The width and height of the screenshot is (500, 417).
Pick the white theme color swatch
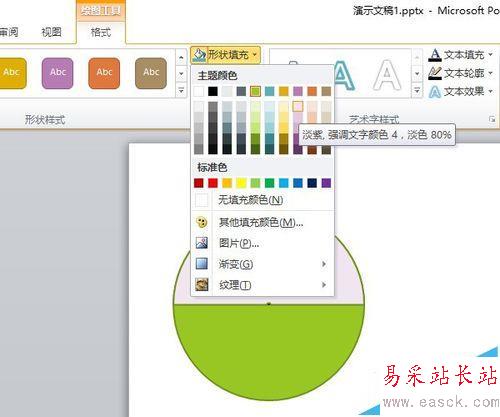point(199,91)
